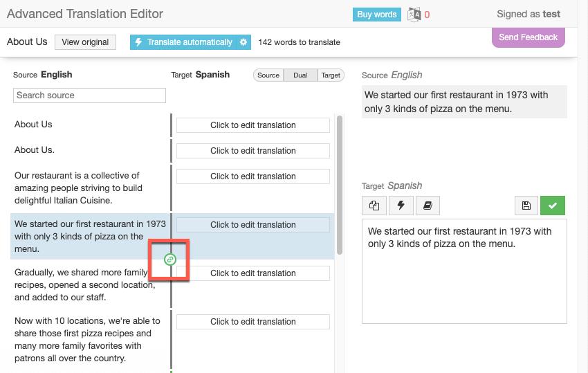The height and width of the screenshot is (373, 588).
Task: Click the copy source text icon
Action: point(374,206)
